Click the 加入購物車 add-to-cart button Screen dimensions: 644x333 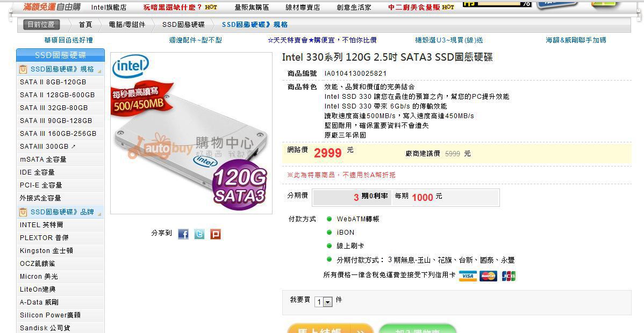coord(418,329)
